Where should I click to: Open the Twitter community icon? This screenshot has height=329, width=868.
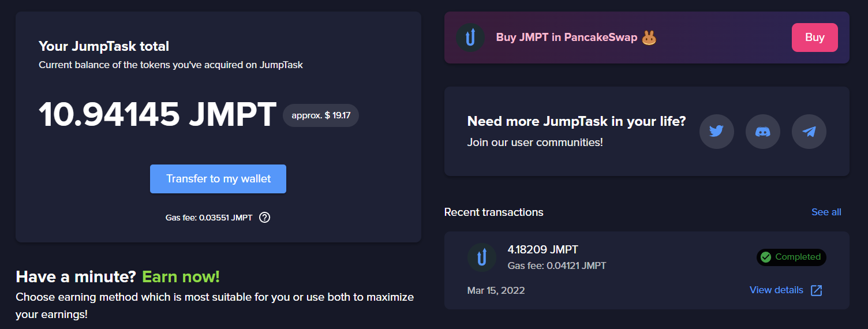pyautogui.click(x=716, y=132)
